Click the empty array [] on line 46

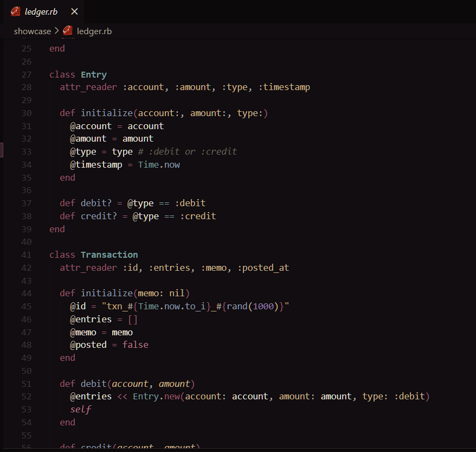(x=133, y=320)
